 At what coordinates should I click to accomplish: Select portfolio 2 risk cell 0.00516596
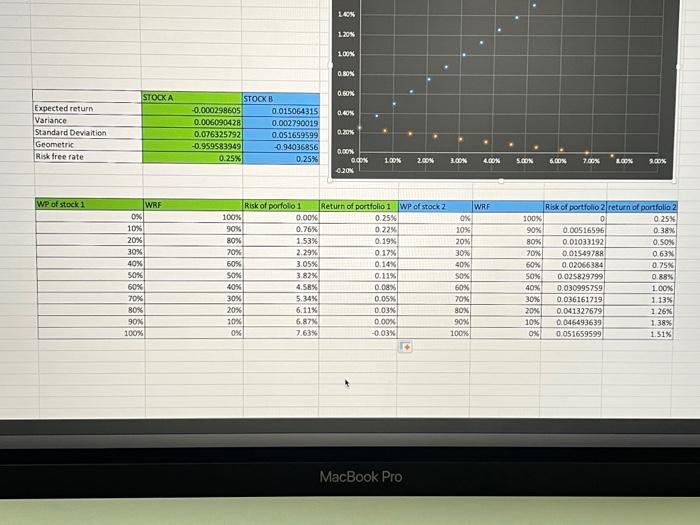(574, 231)
